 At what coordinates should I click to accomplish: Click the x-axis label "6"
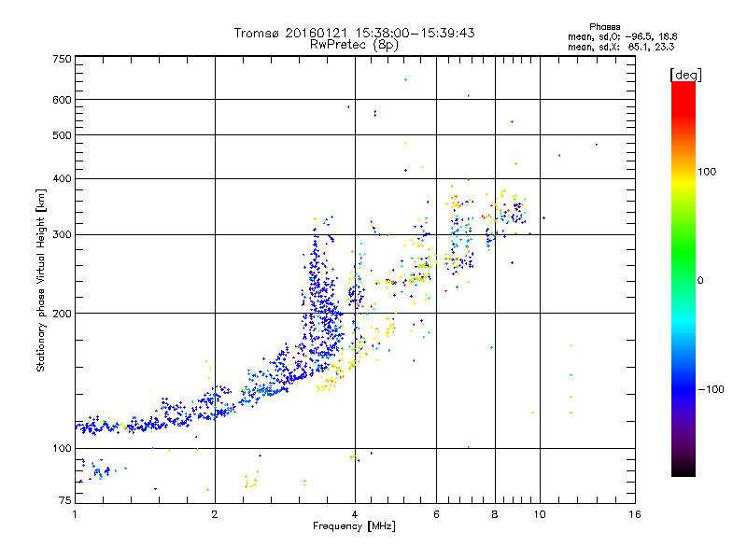436,514
